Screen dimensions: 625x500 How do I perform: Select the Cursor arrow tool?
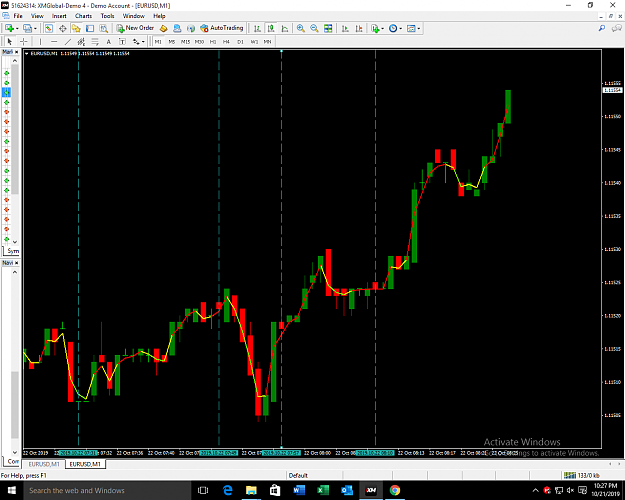point(10,41)
